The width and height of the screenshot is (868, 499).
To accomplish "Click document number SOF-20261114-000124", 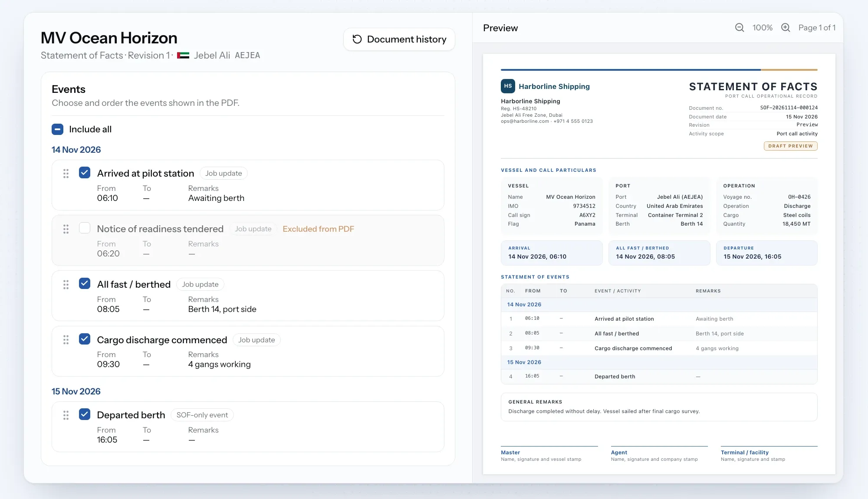I will (x=789, y=108).
